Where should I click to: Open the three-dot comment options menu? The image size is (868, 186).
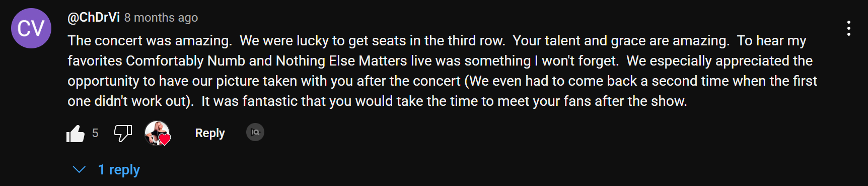pyautogui.click(x=849, y=28)
